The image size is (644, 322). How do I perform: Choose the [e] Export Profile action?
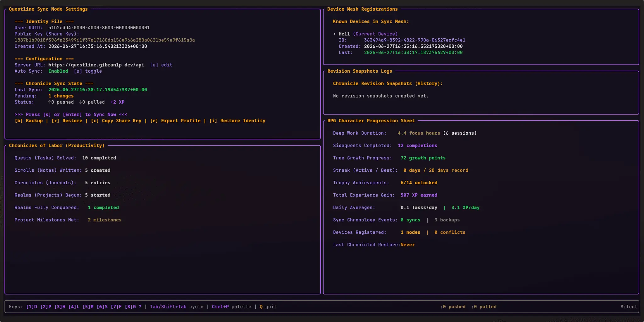[x=175, y=121]
